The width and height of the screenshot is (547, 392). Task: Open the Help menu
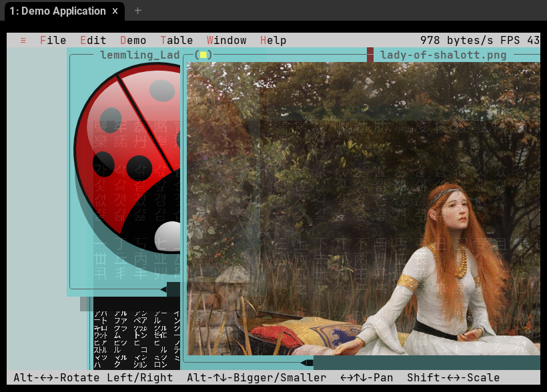click(273, 41)
